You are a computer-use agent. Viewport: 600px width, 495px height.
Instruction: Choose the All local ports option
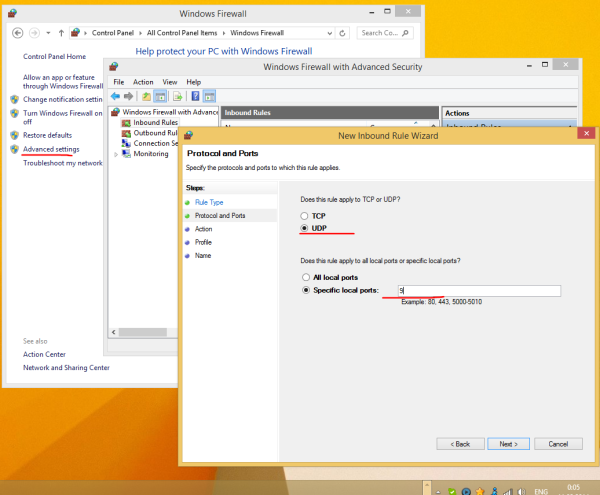pyautogui.click(x=305, y=277)
